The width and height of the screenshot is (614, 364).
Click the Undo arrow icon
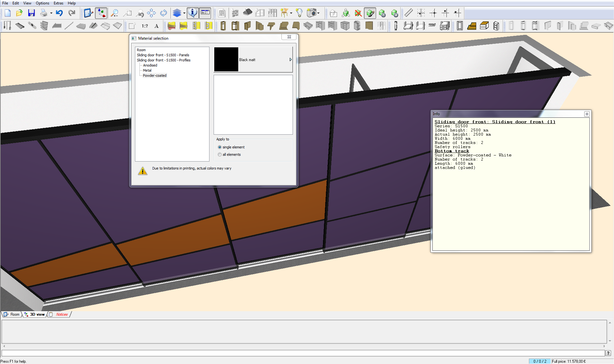[x=59, y=13]
